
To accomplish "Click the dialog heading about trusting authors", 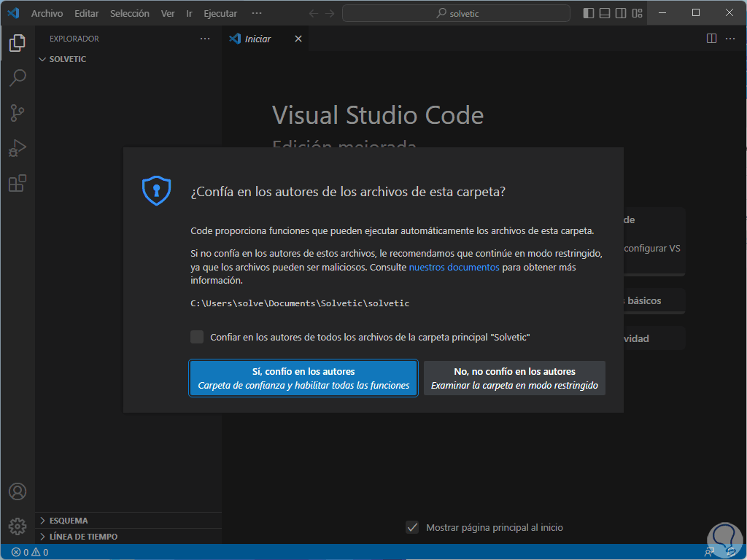I will point(348,192).
